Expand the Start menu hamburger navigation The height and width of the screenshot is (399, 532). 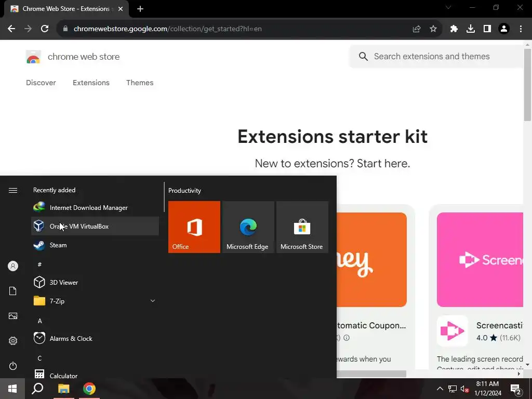[13, 190]
